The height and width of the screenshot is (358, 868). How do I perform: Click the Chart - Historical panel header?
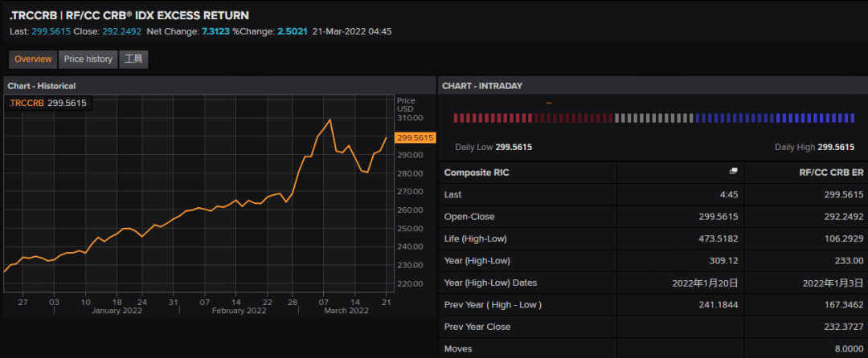pyautogui.click(x=42, y=86)
